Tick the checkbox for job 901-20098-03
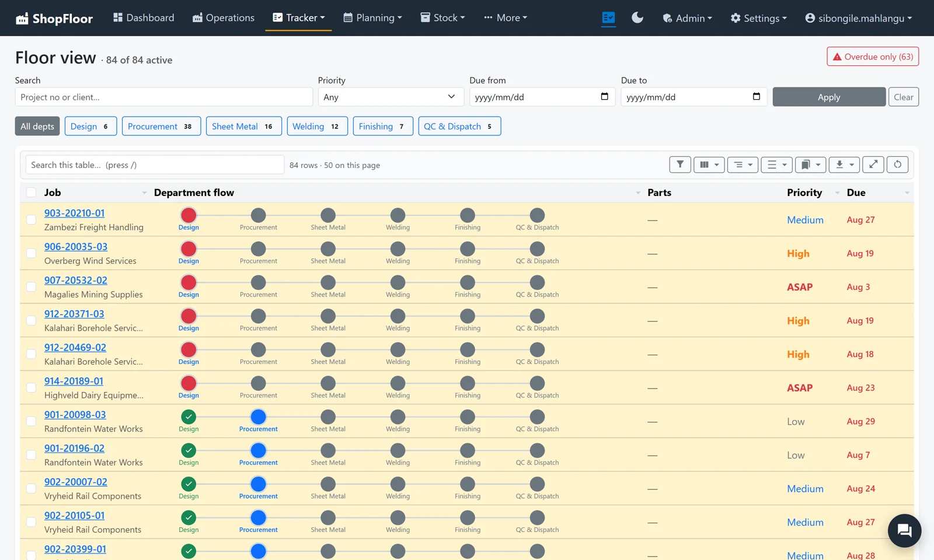 click(32, 421)
